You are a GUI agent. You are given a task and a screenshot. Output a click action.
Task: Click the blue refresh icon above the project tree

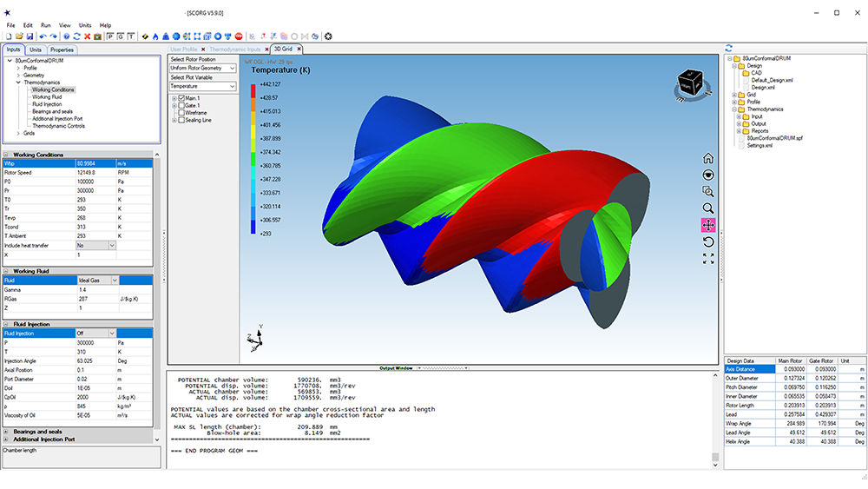pyautogui.click(x=728, y=48)
